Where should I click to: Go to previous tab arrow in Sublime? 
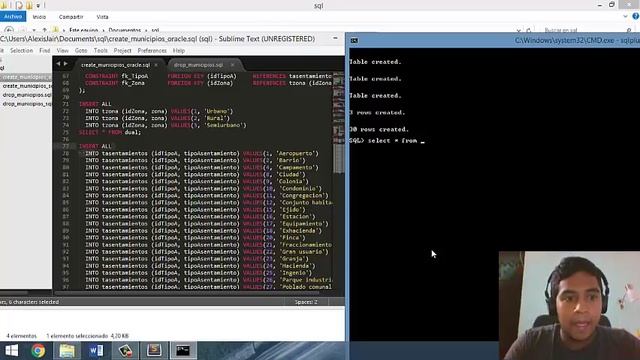point(58,64)
